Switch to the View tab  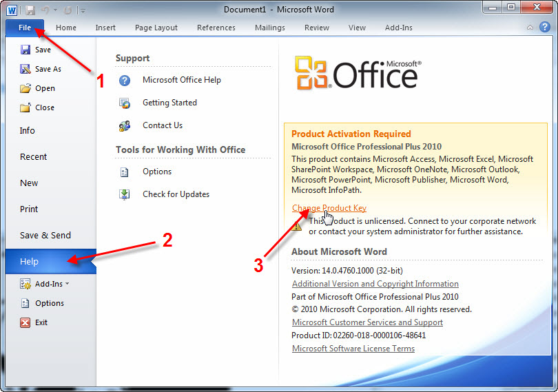357,28
